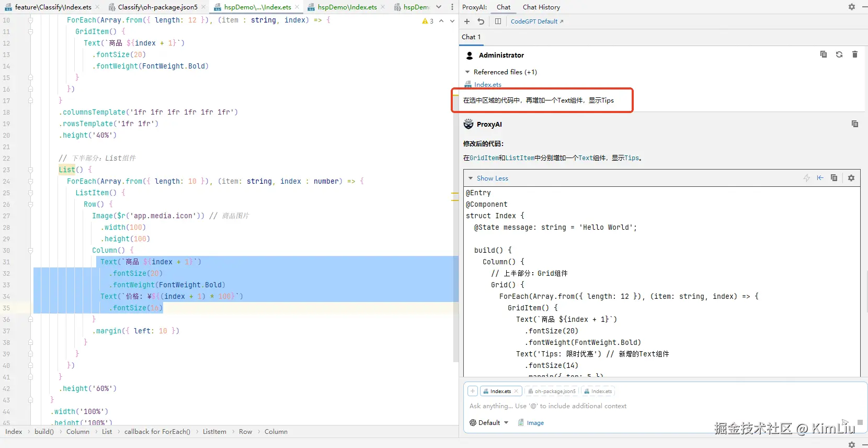
Task: Open ProxyAI panel settings gear
Action: tap(852, 7)
